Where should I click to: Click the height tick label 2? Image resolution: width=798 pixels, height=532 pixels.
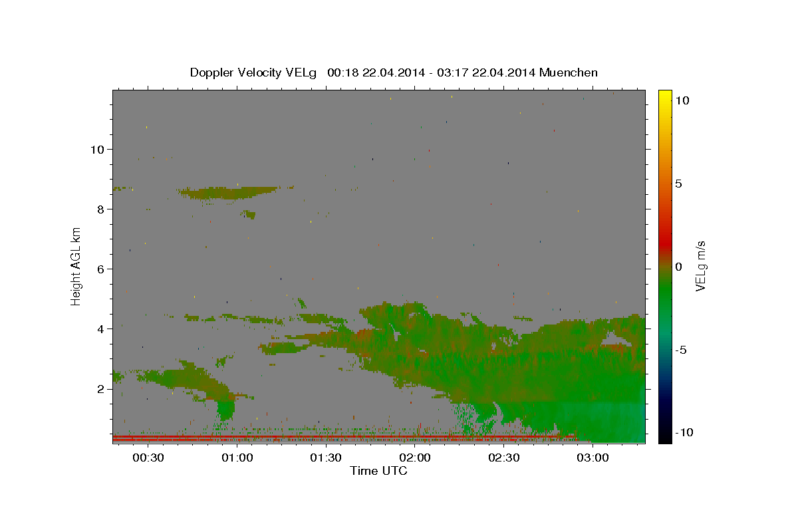coord(100,389)
